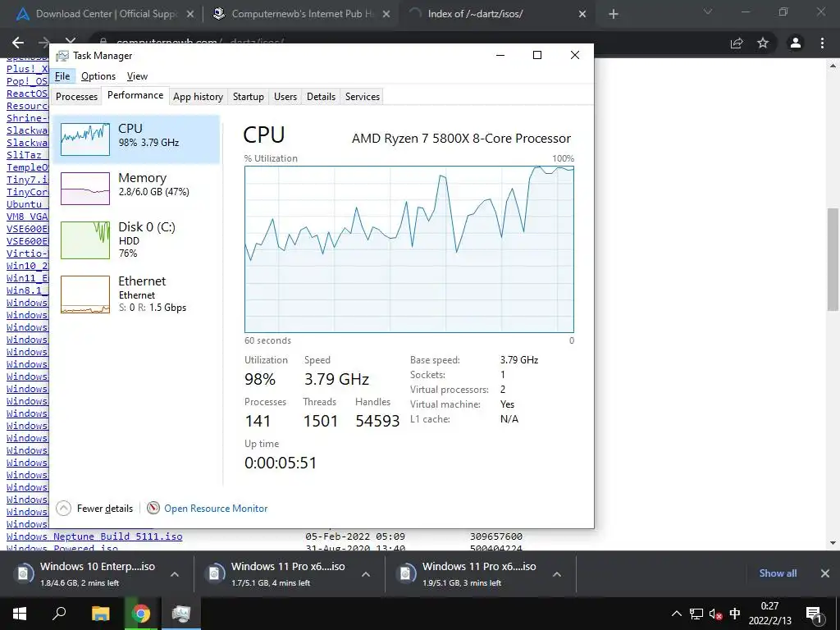Click the scrollbar down arrow in Chrome

(833, 543)
